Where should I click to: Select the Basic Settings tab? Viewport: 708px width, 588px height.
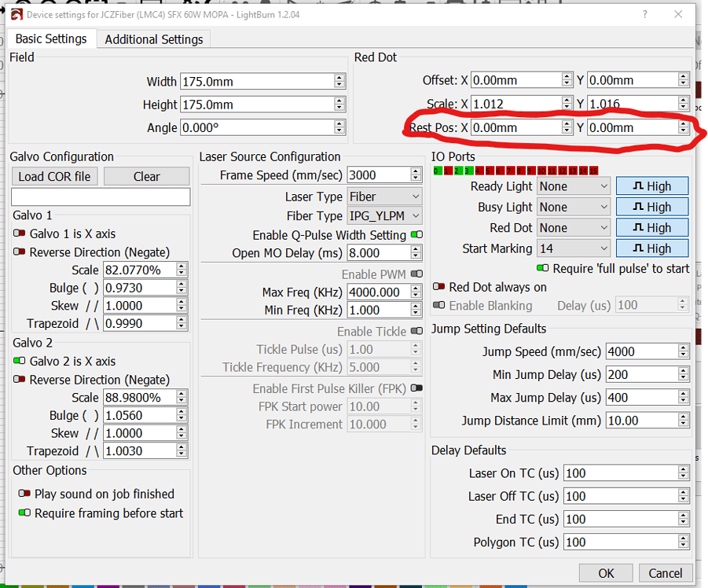coord(52,38)
